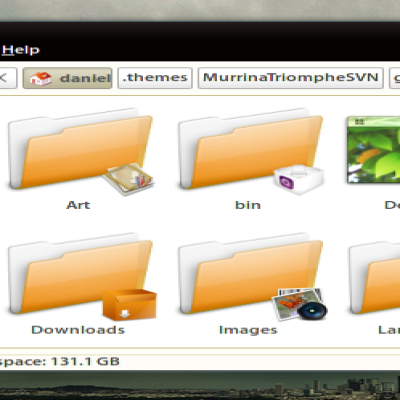Jump to MurrinaTriompheSVN path button

(x=291, y=78)
